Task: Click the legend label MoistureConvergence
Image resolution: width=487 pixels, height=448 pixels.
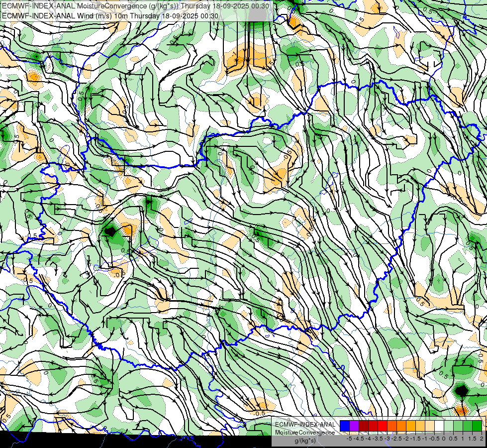Action: coord(305,433)
